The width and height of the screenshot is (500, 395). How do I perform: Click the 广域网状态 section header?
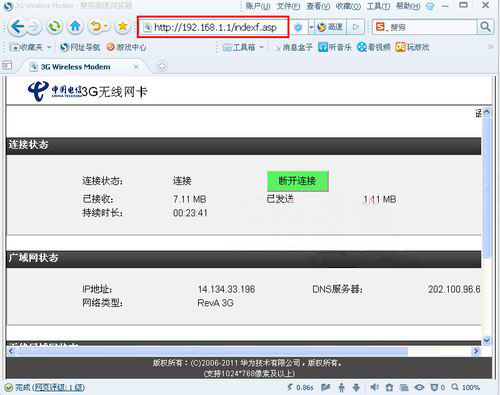click(x=243, y=259)
